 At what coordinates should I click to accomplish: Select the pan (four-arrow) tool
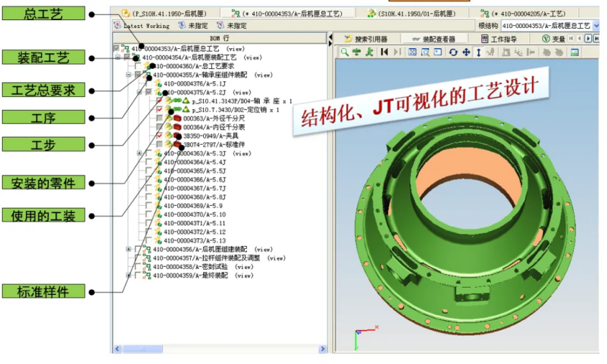click(466, 52)
